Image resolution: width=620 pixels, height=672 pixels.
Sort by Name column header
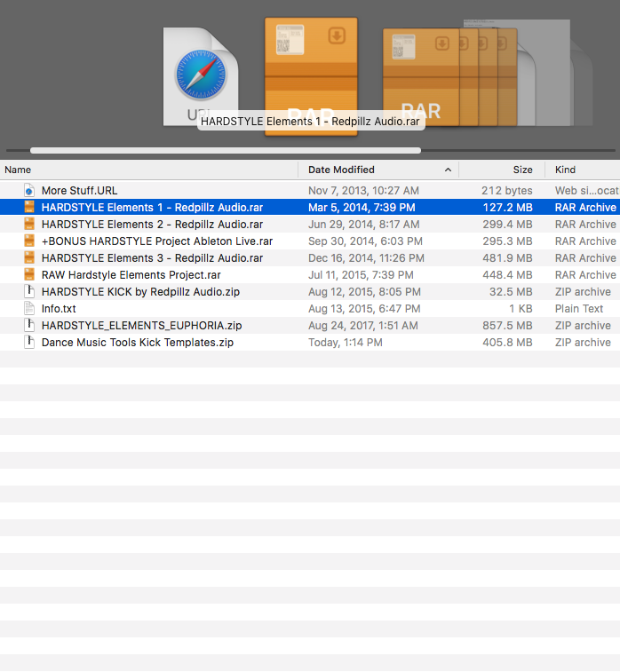coord(149,170)
